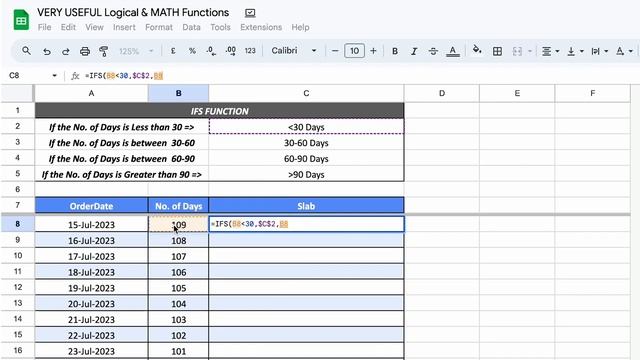
Task: Increase font size with plus button
Action: (x=373, y=51)
